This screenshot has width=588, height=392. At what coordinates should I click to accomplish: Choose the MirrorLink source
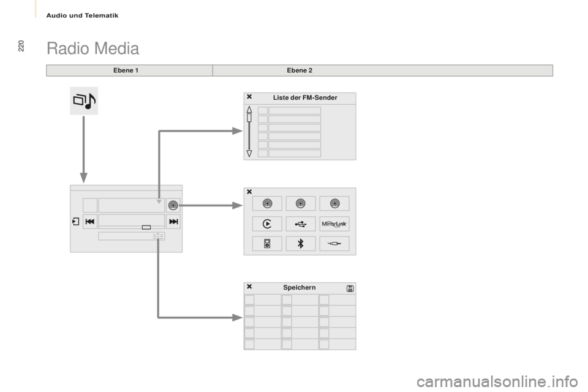click(x=334, y=224)
